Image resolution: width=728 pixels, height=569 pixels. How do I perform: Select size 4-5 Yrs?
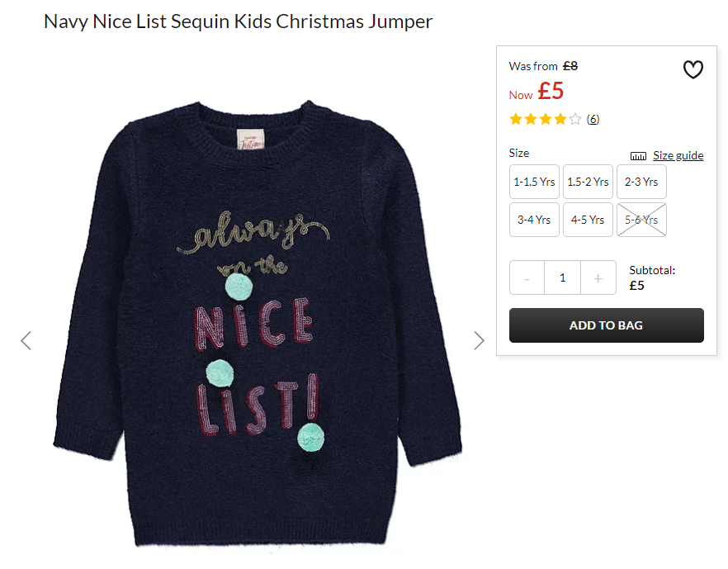tap(588, 220)
